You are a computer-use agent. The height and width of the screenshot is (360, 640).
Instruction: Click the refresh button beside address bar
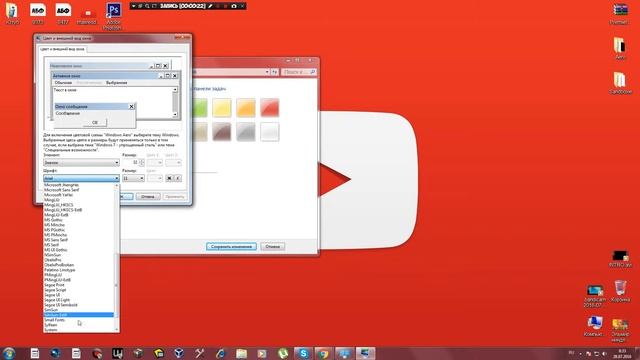point(275,72)
